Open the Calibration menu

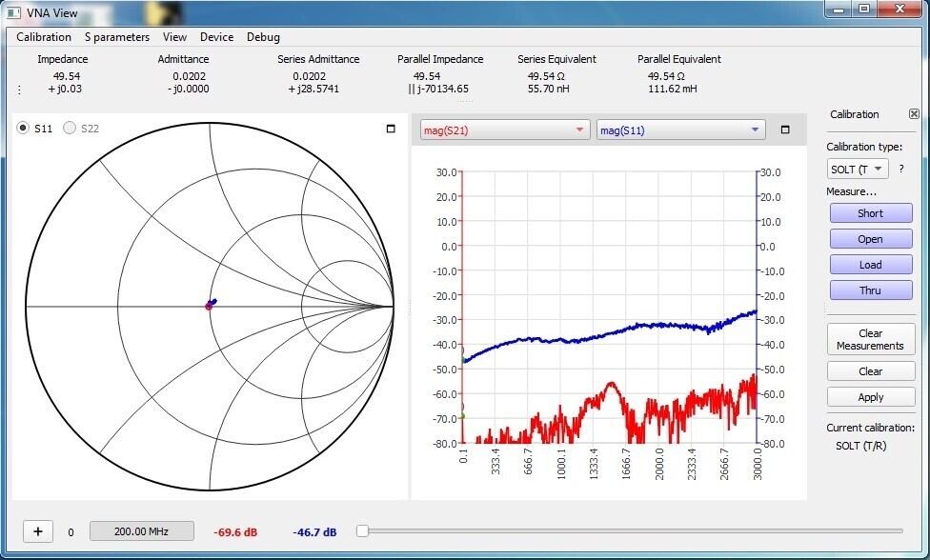click(x=44, y=37)
